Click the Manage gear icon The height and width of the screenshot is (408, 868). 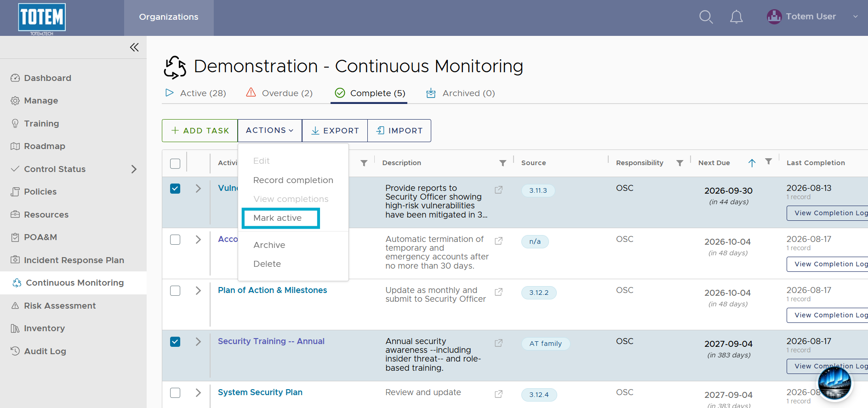click(15, 101)
